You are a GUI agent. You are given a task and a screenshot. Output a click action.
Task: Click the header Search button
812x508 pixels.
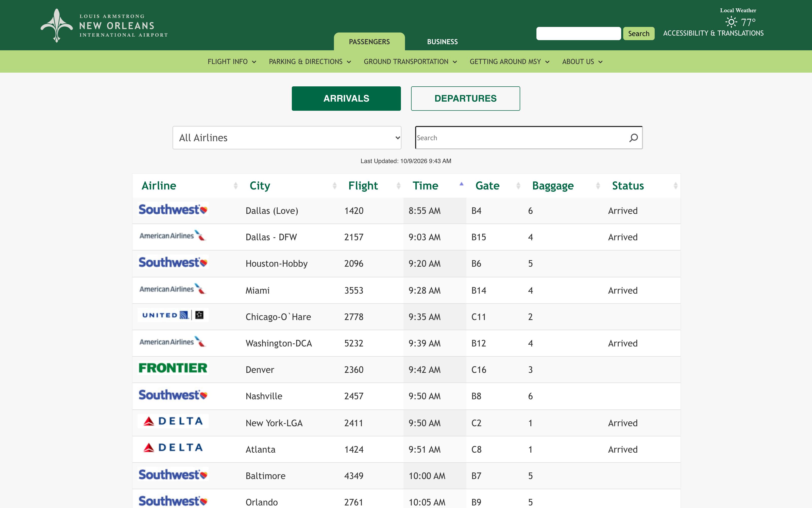pos(638,34)
